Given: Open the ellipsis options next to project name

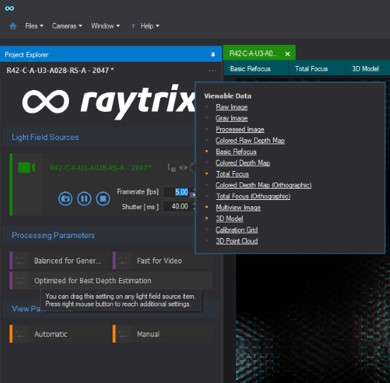Looking at the screenshot, I should 212,71.
